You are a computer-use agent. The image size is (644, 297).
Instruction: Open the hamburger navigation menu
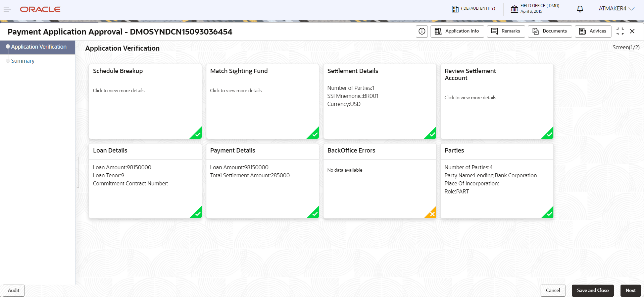click(x=7, y=9)
